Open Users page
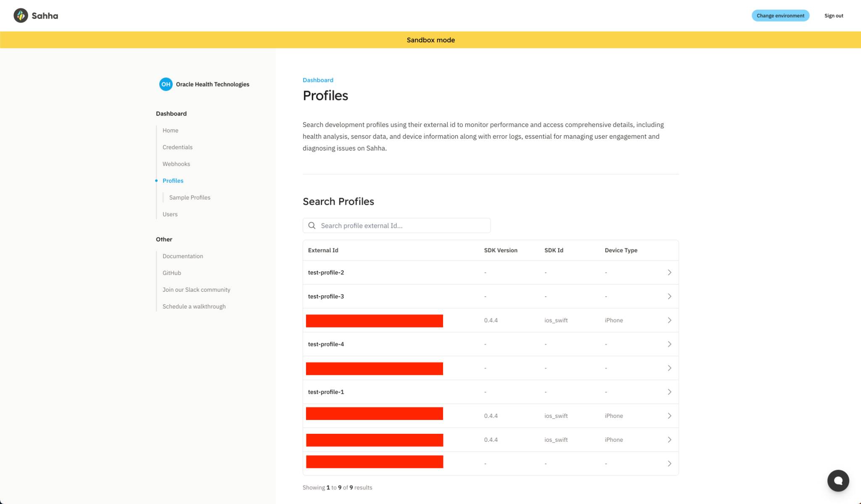 pos(170,214)
